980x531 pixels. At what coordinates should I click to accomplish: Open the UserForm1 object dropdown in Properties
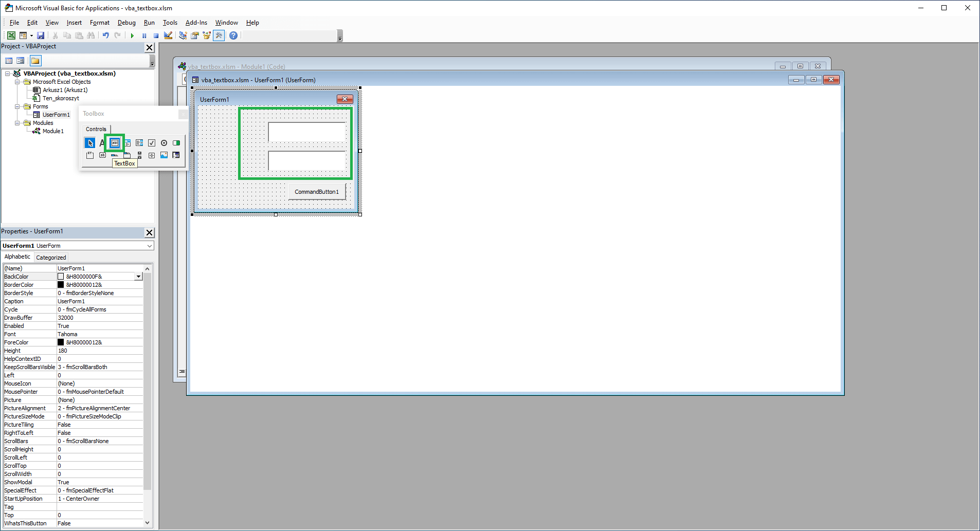(x=150, y=246)
